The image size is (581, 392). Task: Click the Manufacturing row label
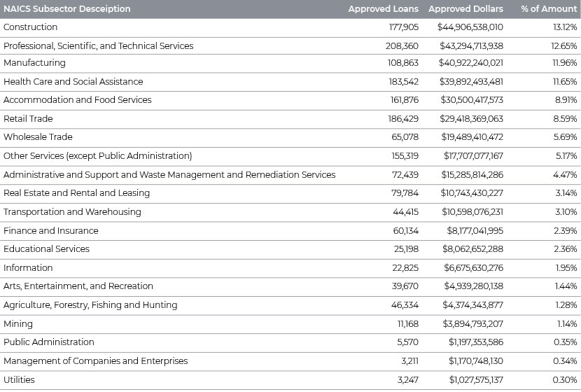[x=34, y=63]
